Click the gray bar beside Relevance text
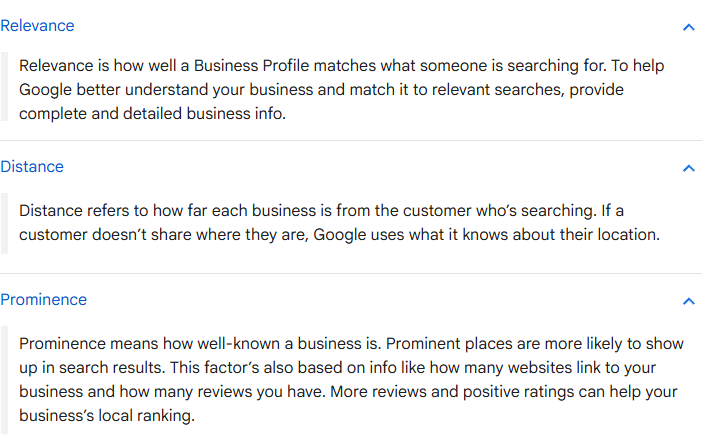Viewport: 707px width, 438px height. [4, 90]
